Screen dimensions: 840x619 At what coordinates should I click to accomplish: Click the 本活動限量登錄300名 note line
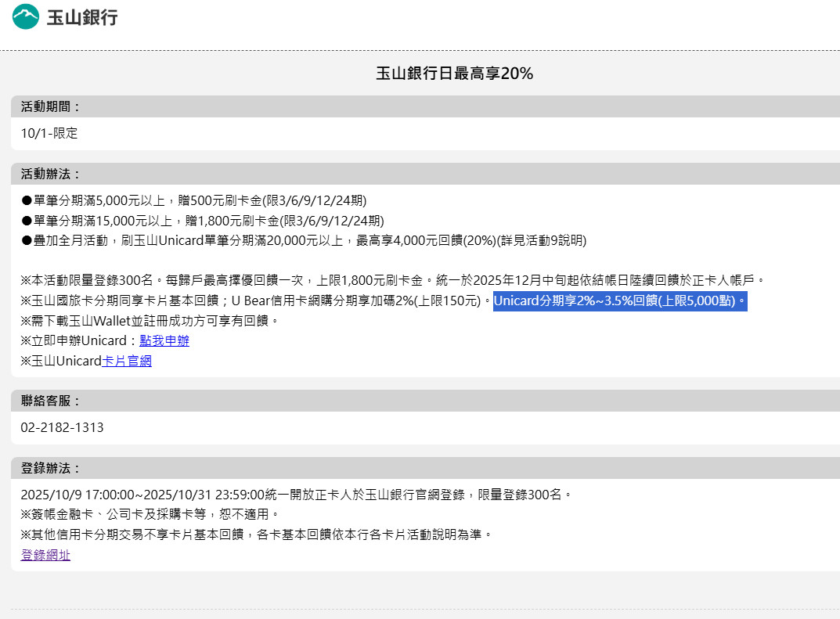pyautogui.click(x=391, y=280)
